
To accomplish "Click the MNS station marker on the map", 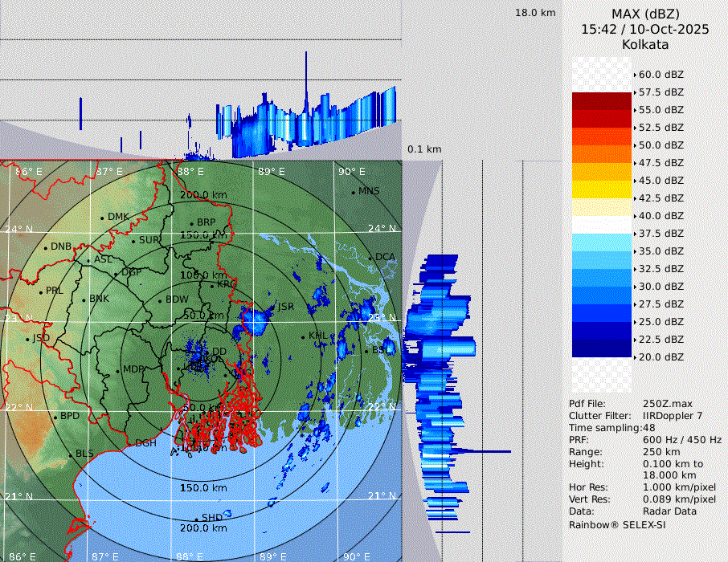I will [x=354, y=192].
